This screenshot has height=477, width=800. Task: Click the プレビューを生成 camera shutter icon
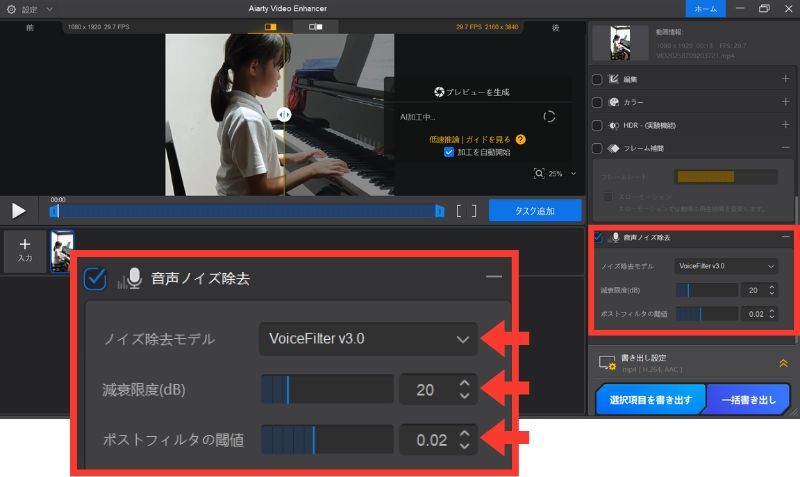click(x=439, y=92)
